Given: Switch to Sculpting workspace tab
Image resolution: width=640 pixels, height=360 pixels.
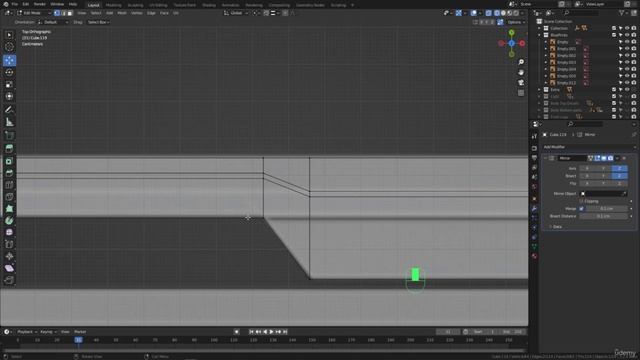Looking at the screenshot, I should point(136,5).
